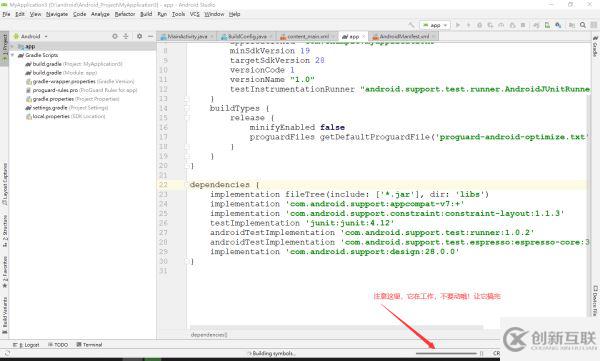
Task: Open the Tools menu
Action: pyautogui.click(x=178, y=14)
